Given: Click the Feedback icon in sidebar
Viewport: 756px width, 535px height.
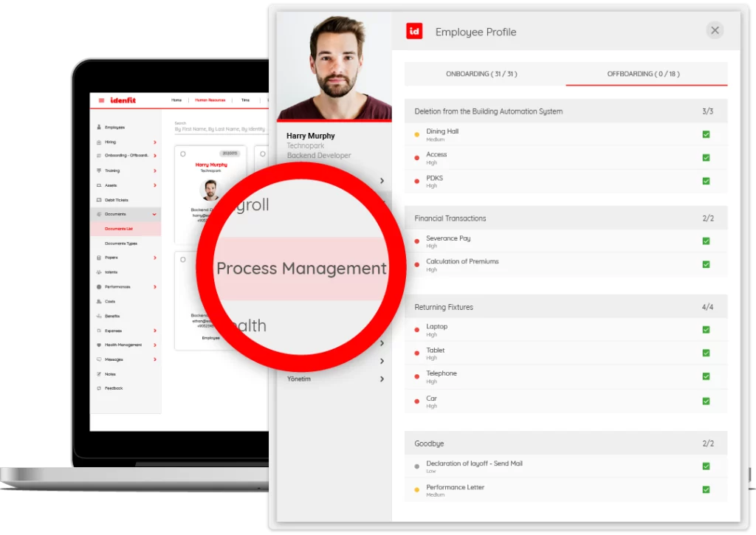Looking at the screenshot, I should pos(99,388).
